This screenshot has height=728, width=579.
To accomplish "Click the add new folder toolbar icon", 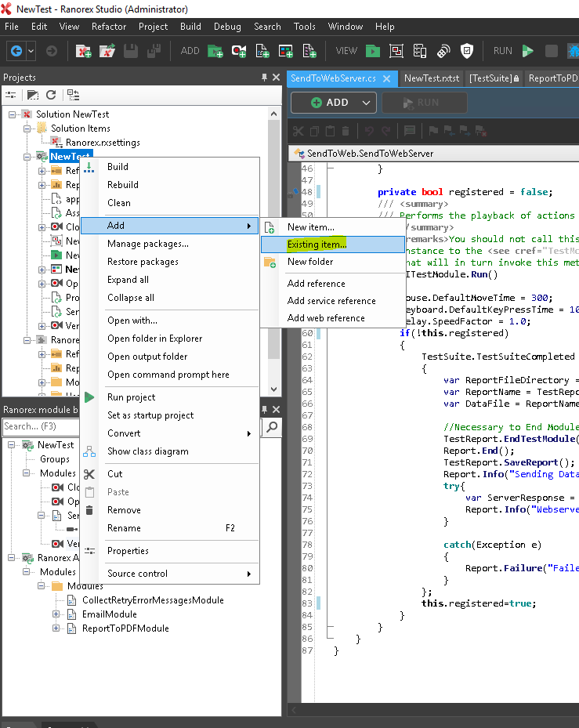I will (215, 51).
